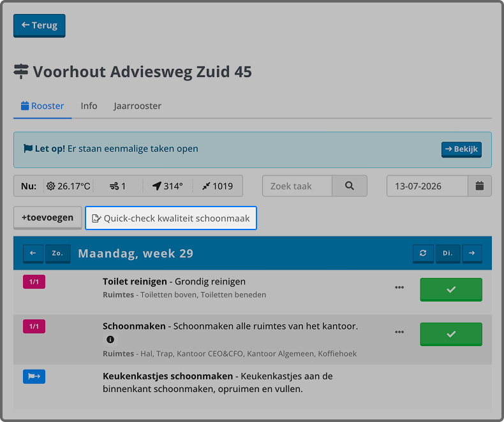Image resolution: width=504 pixels, height=422 pixels.
Task: Refresh the roster with the reload icon
Action: pos(423,254)
